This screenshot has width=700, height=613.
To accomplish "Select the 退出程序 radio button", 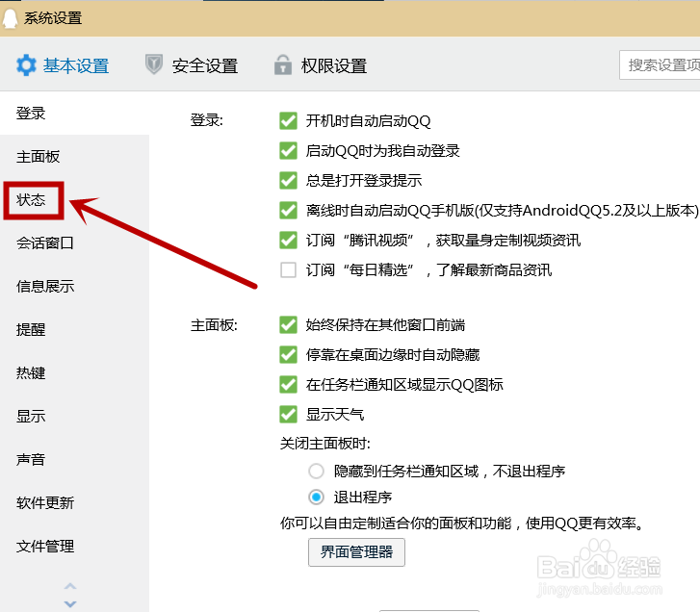I will click(x=316, y=497).
